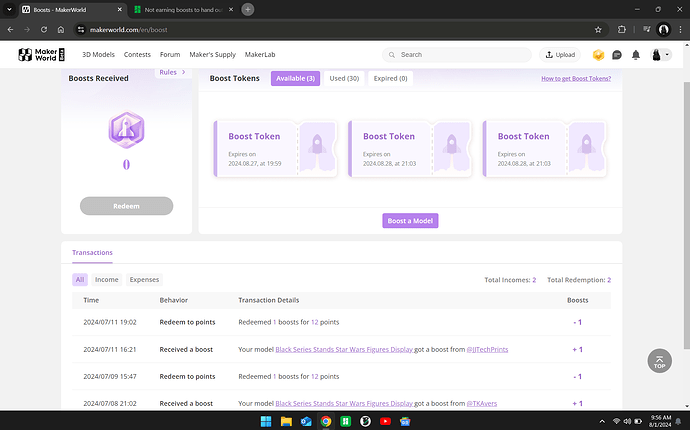
Task: Click the Boost a Model button
Action: point(410,221)
